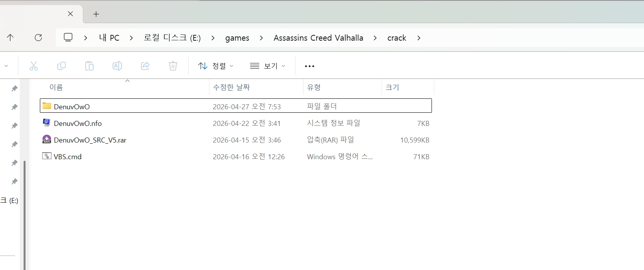Image resolution: width=644 pixels, height=270 pixels.
Task: Click the Share icon in toolbar
Action: (145, 66)
